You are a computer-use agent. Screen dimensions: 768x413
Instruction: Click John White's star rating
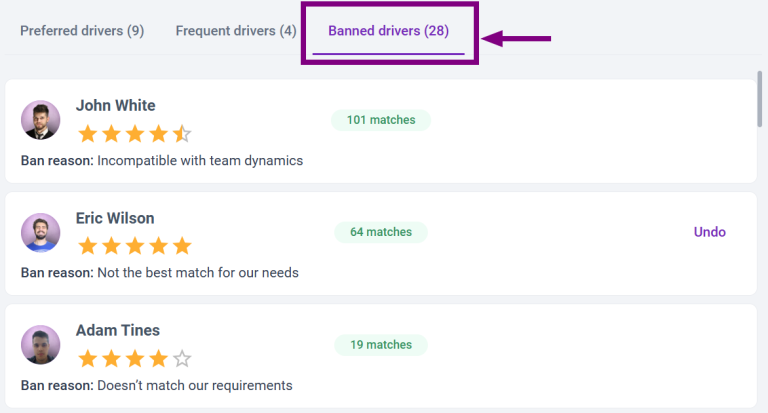pyautogui.click(x=134, y=134)
